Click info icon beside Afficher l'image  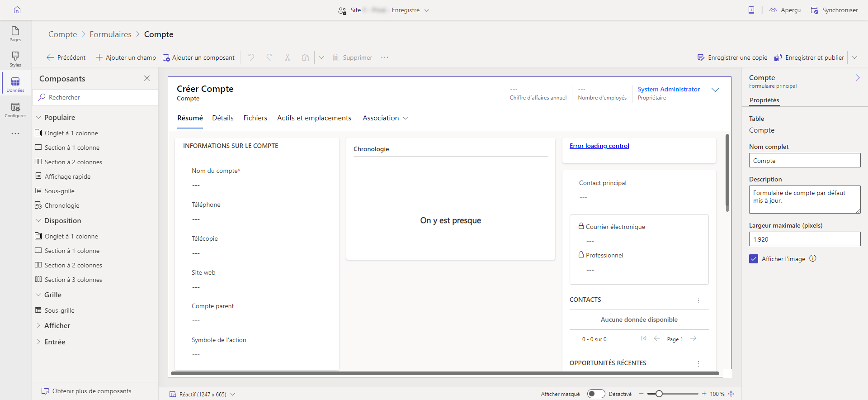tap(813, 258)
